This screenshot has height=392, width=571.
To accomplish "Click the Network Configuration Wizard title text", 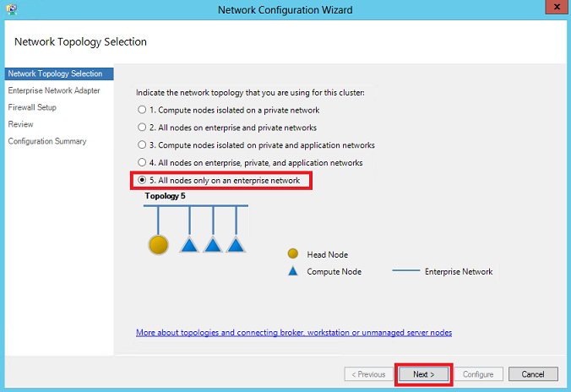I will coord(285,10).
